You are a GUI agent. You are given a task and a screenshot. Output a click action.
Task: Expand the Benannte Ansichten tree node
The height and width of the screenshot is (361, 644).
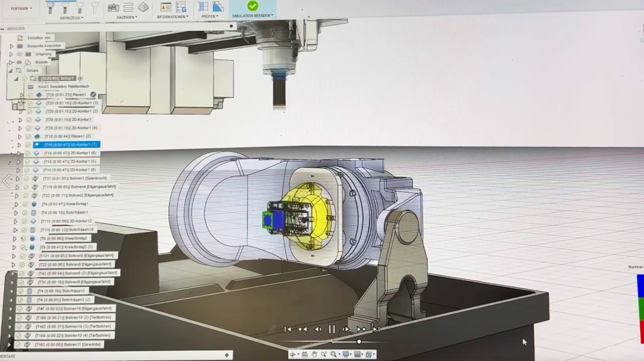click(x=12, y=45)
